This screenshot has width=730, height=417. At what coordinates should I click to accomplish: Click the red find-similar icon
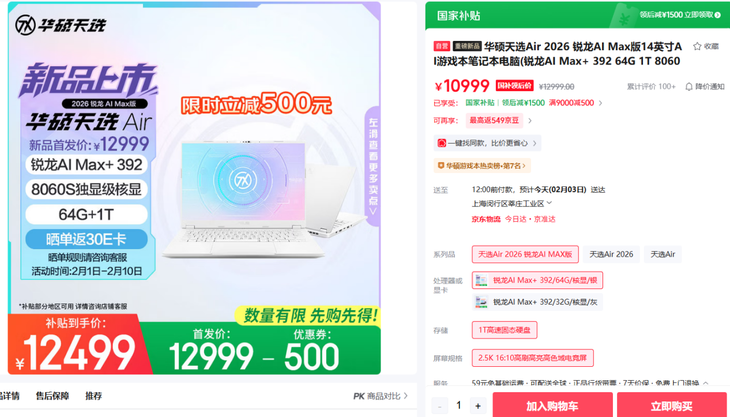point(442,143)
